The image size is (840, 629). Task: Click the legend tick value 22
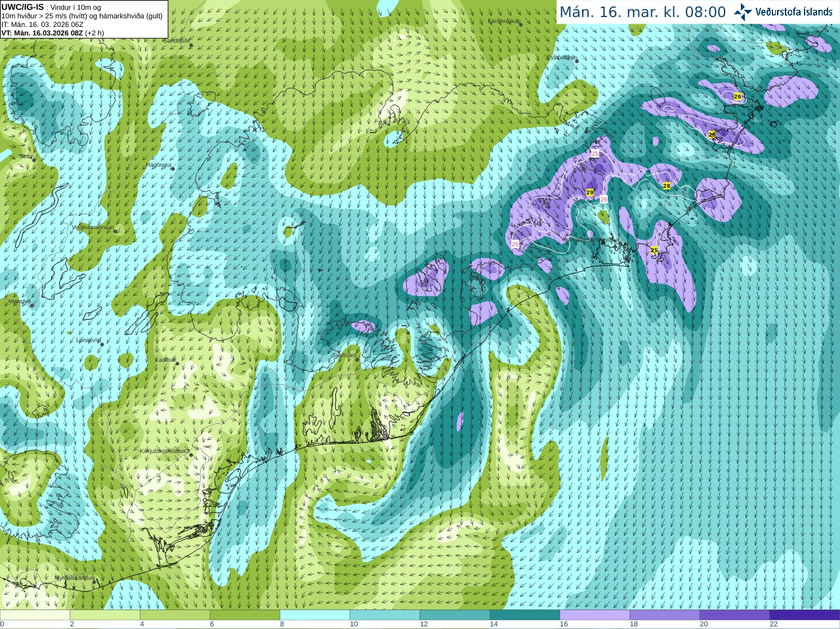point(774,624)
